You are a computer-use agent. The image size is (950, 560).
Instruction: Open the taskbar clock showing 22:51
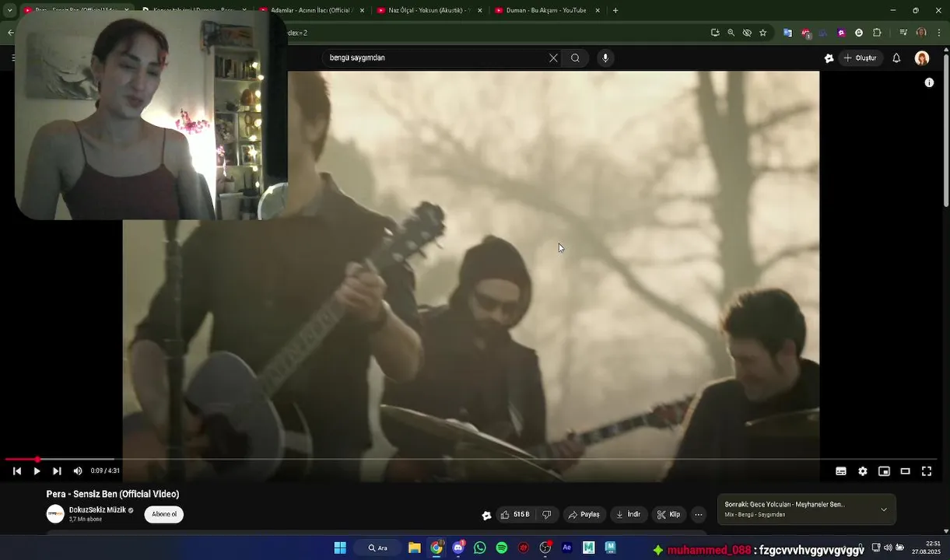[927, 548]
